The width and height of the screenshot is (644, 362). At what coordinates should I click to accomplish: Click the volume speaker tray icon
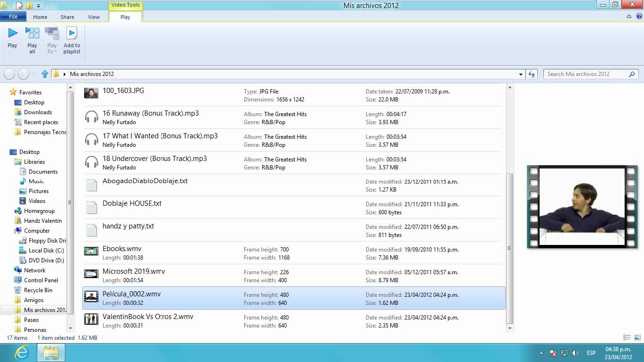coord(575,353)
